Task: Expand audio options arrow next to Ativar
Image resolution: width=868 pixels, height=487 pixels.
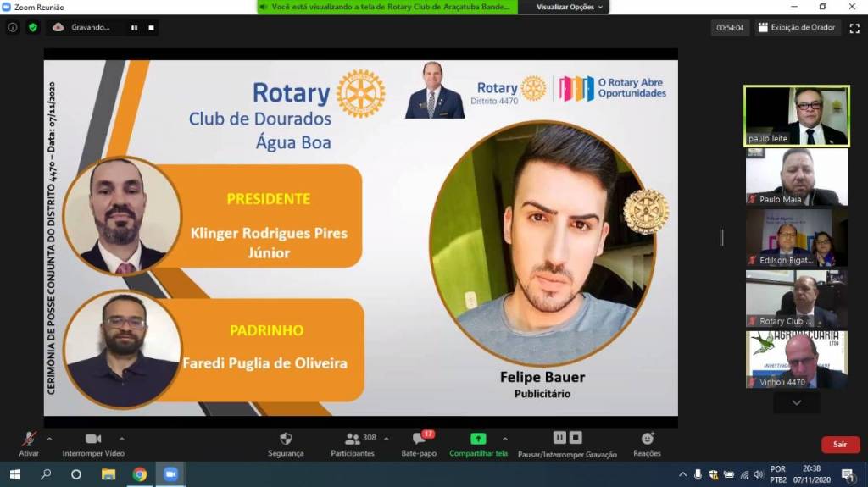Action: [x=49, y=439]
